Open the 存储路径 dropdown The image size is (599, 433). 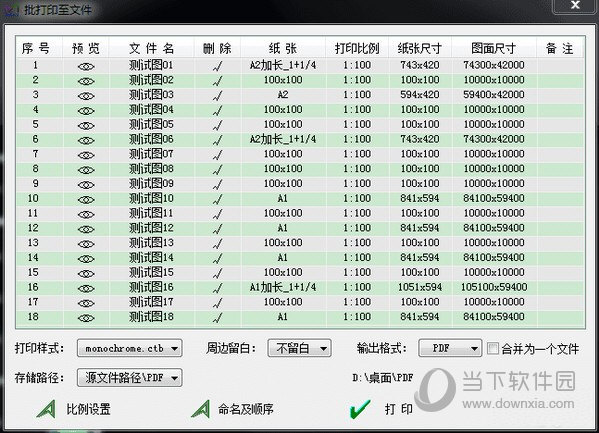click(130, 378)
